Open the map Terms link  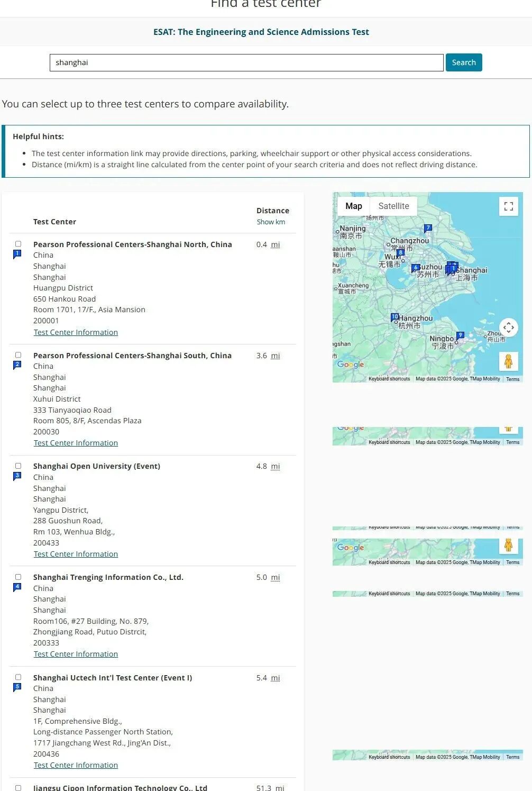point(512,379)
